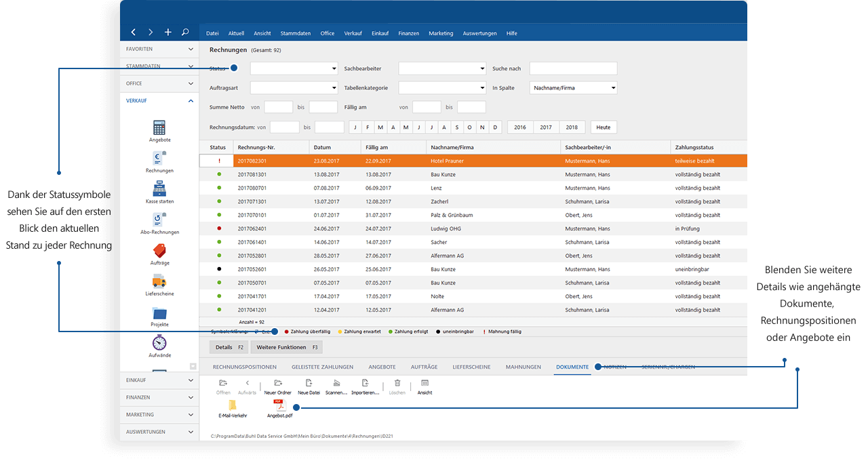Open the Auftragsart dropdown
868x463 pixels.
[294, 87]
